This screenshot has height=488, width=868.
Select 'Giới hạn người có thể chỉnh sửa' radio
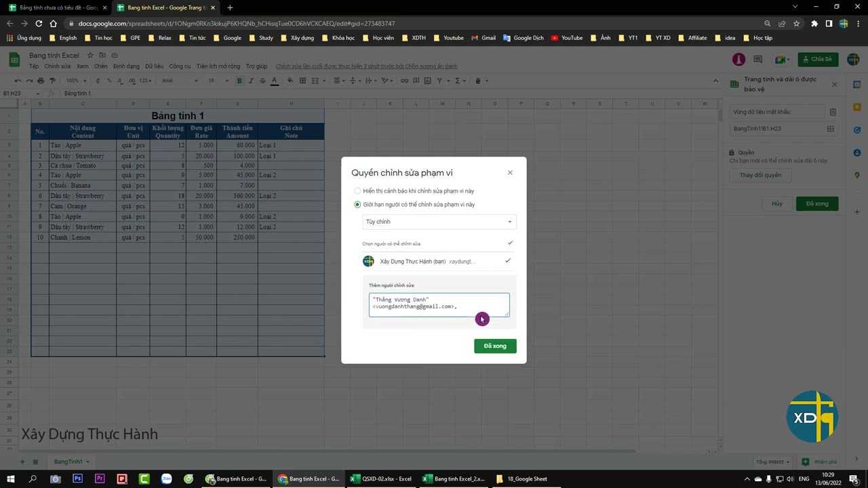357,205
